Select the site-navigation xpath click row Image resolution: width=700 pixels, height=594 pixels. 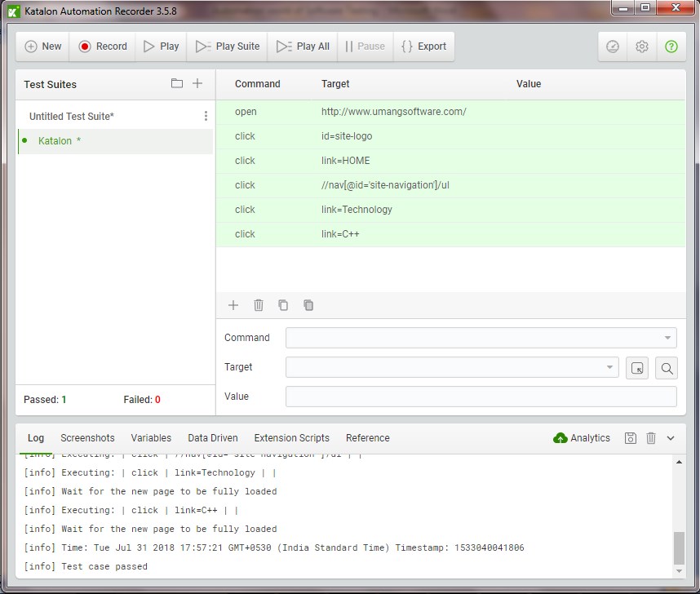pos(451,186)
